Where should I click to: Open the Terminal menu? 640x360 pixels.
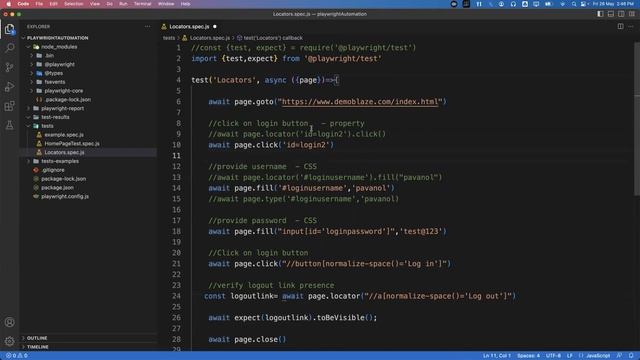coord(142,4)
